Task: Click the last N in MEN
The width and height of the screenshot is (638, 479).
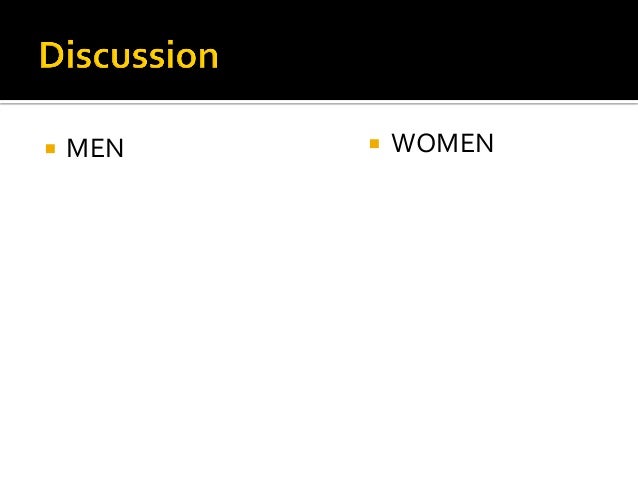Action: (x=115, y=148)
